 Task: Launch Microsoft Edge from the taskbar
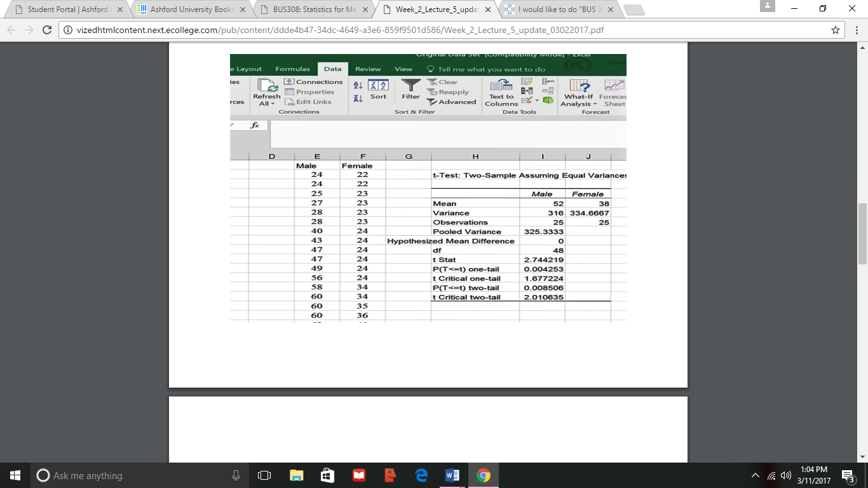421,475
